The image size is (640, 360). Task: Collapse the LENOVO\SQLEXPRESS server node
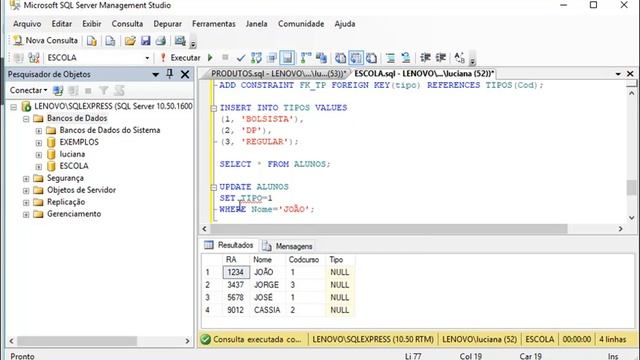tap(13, 107)
